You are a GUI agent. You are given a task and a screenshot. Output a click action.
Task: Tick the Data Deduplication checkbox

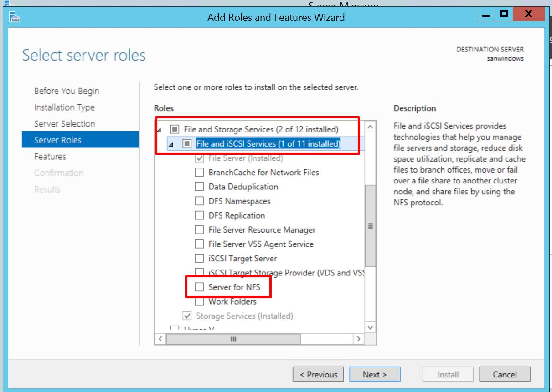[x=199, y=187]
